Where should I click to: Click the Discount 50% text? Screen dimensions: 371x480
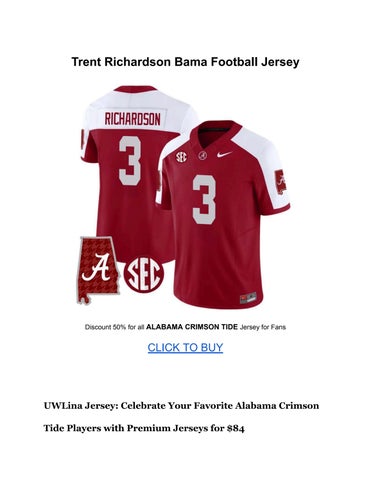[x=106, y=327]
